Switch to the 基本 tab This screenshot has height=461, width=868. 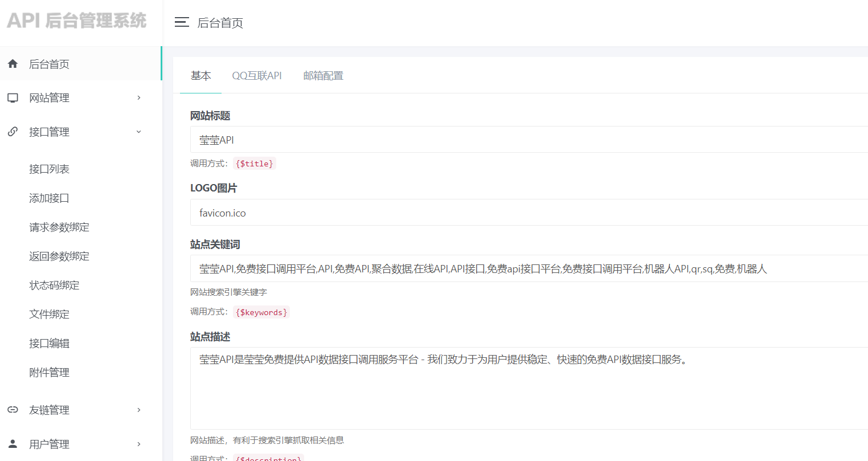(200, 76)
